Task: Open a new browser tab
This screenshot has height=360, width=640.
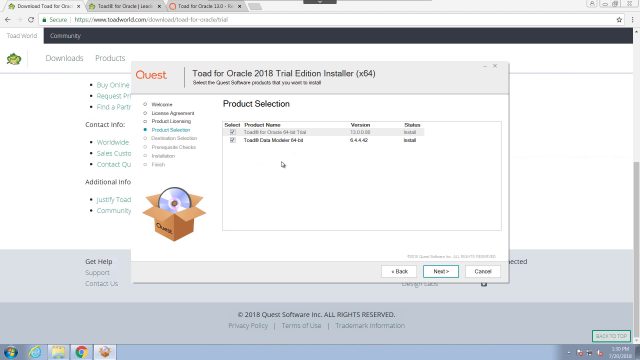Action: click(x=255, y=7)
